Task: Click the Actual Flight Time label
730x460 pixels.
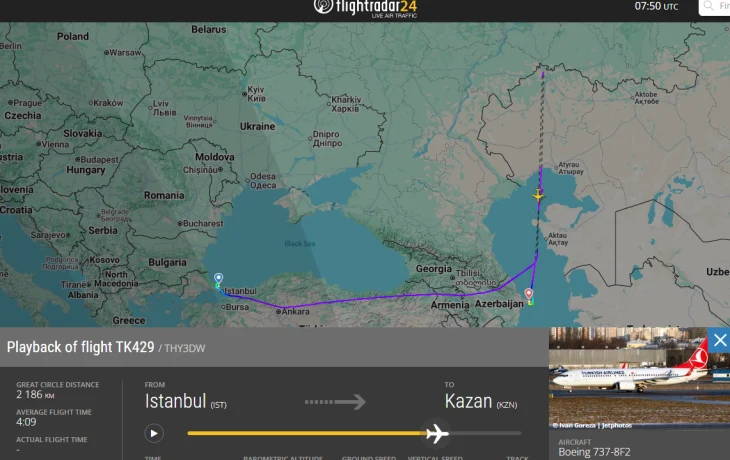Action: pyautogui.click(x=52, y=440)
